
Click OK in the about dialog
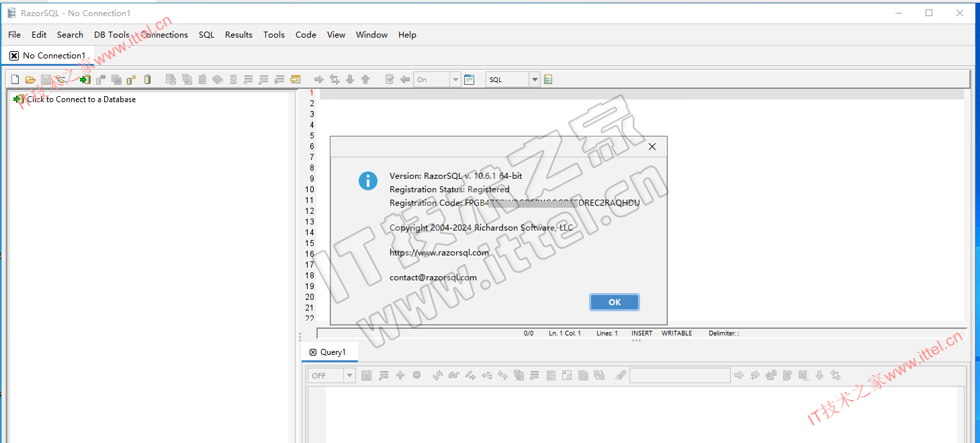point(615,303)
